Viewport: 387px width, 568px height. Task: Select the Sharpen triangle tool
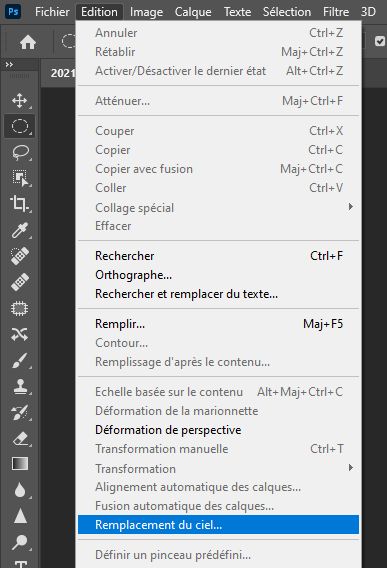pos(20,515)
